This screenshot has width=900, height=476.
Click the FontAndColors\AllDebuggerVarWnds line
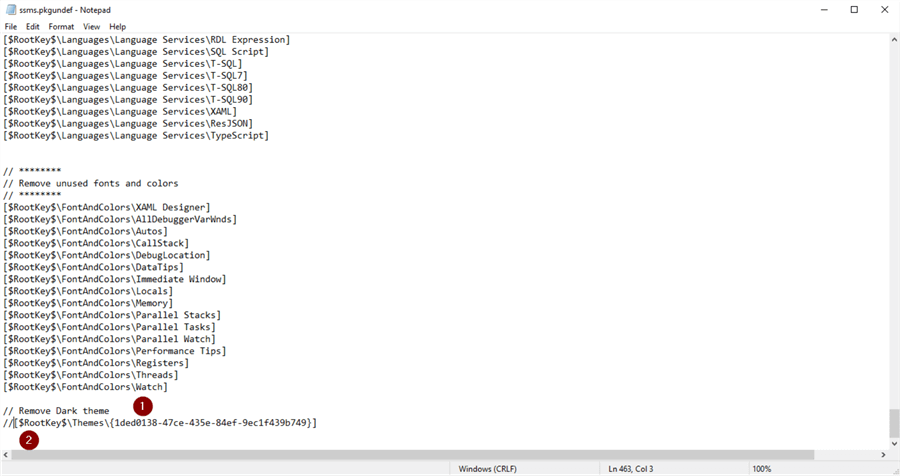click(120, 219)
